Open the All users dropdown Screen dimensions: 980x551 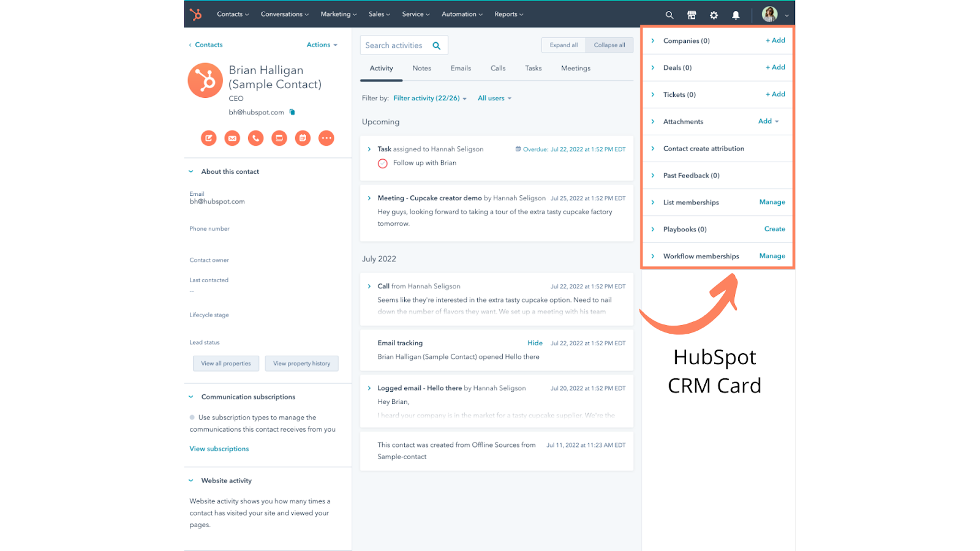494,98
